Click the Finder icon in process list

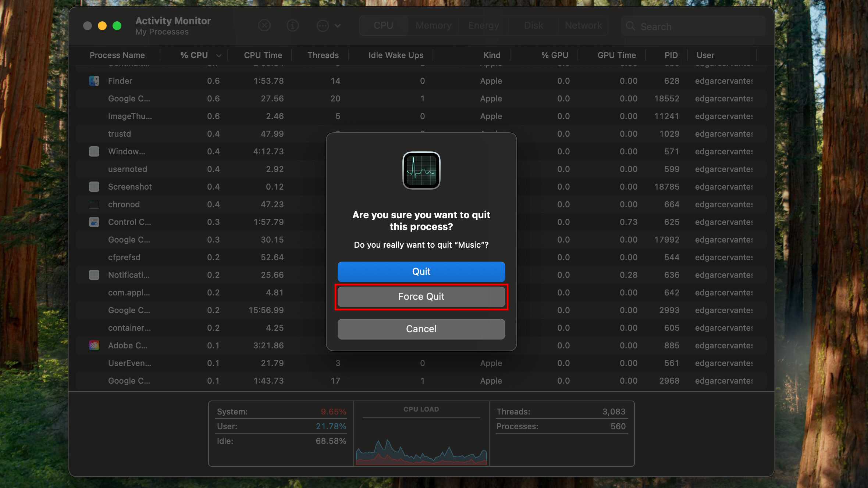tap(94, 81)
